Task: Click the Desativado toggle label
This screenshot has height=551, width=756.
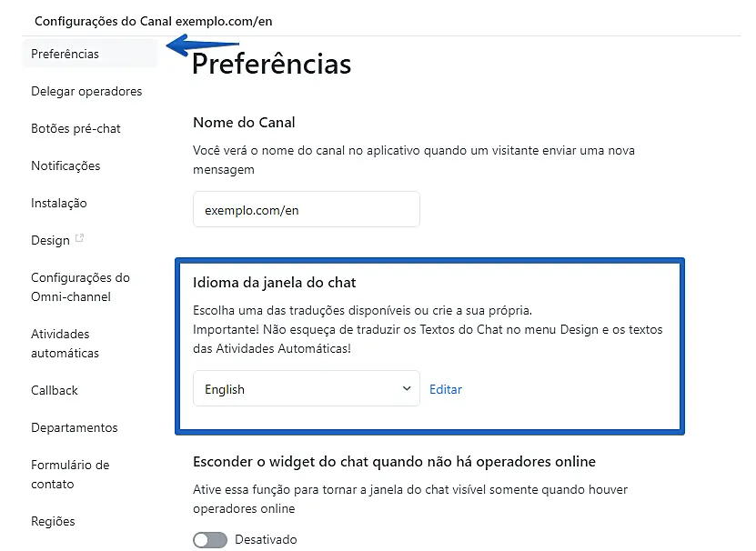Action: [266, 540]
